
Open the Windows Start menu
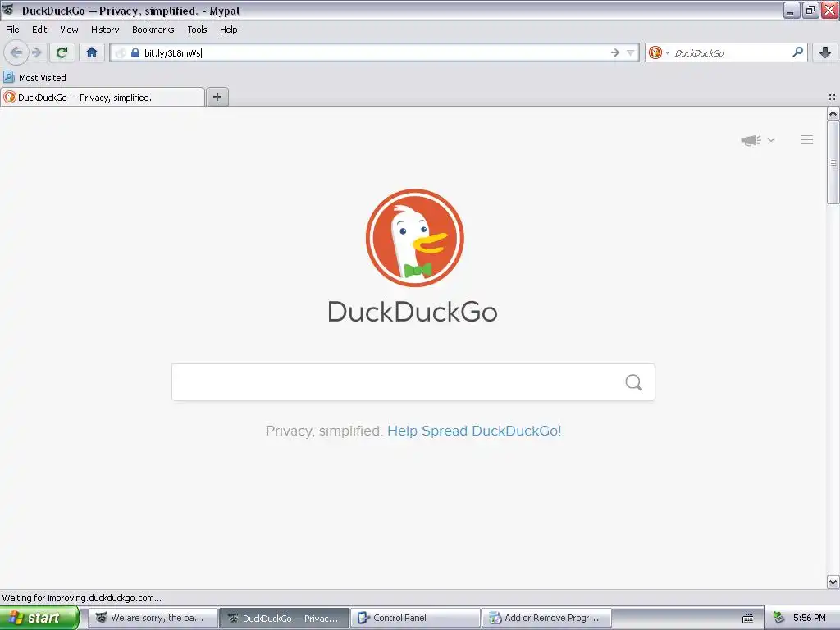(x=39, y=618)
